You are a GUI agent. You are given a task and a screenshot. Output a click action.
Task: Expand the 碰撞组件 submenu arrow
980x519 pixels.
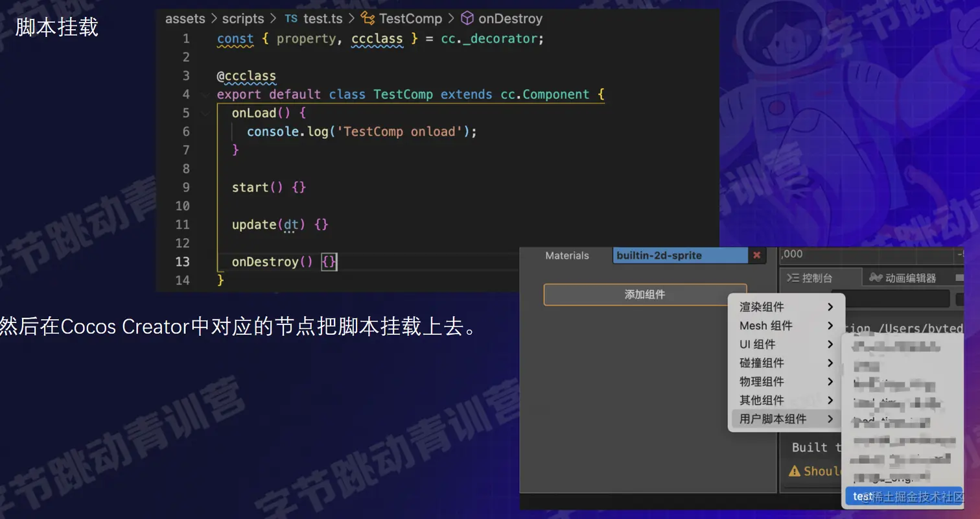[830, 363]
